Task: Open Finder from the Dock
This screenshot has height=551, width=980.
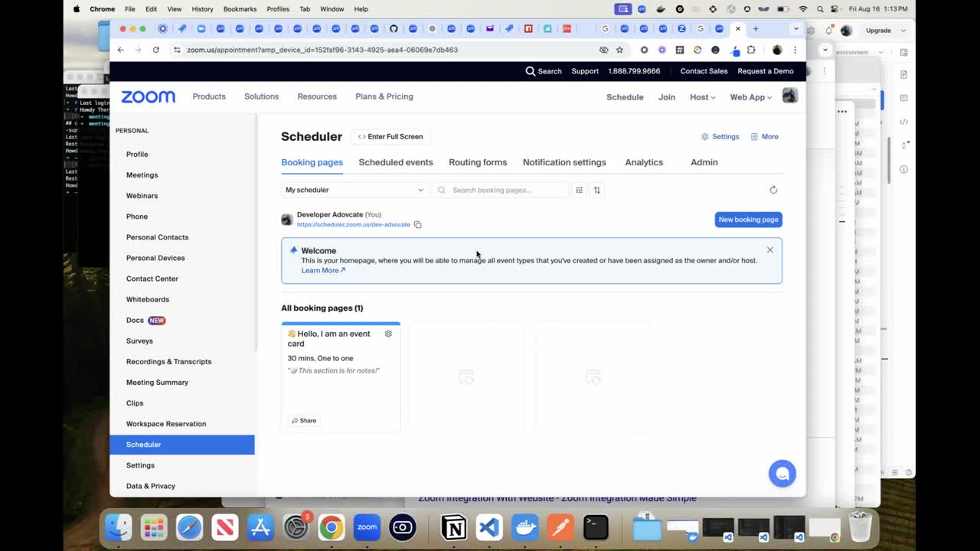Action: 119,527
